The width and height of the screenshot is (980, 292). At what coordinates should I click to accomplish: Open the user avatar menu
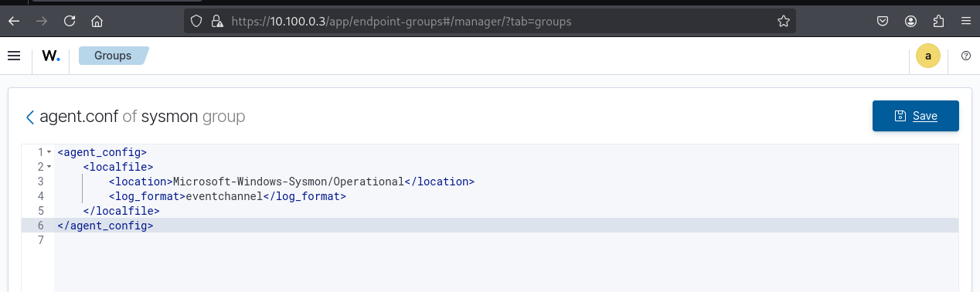click(928, 56)
